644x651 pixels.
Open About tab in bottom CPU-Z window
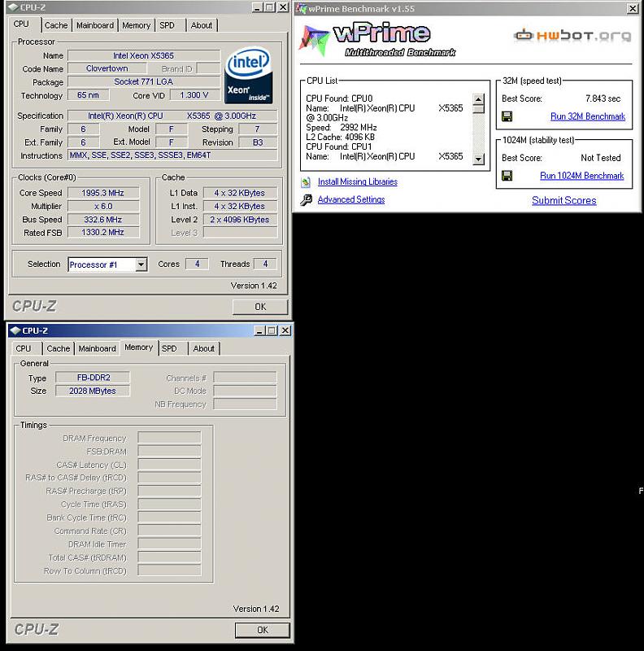(204, 349)
